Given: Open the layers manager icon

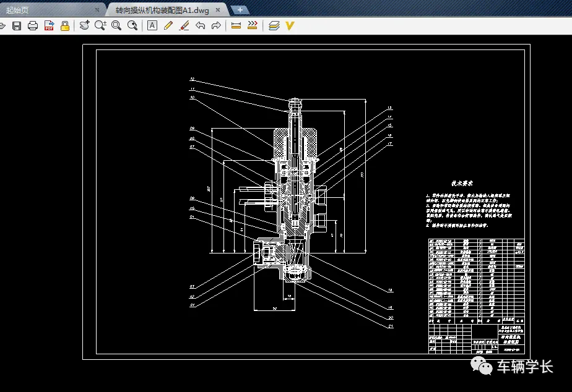Looking at the screenshot, I should (x=274, y=25).
